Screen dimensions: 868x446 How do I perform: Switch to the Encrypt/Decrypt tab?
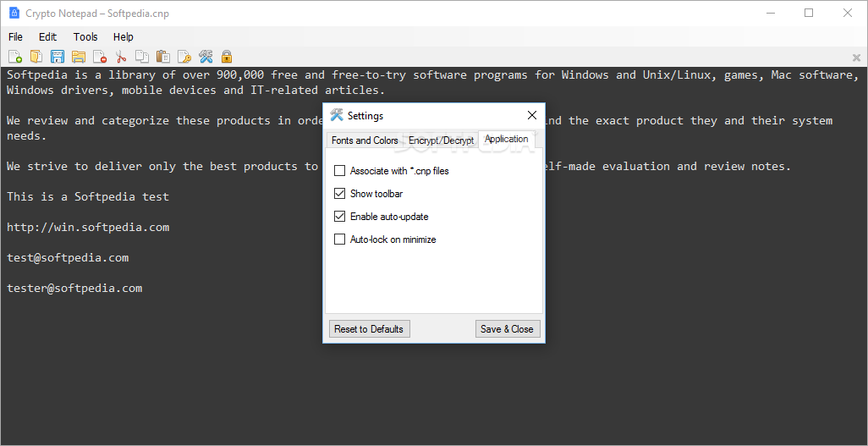[442, 140]
